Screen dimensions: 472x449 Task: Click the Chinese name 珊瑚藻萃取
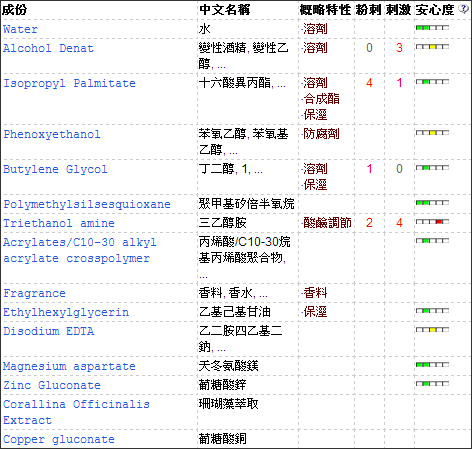tap(229, 404)
